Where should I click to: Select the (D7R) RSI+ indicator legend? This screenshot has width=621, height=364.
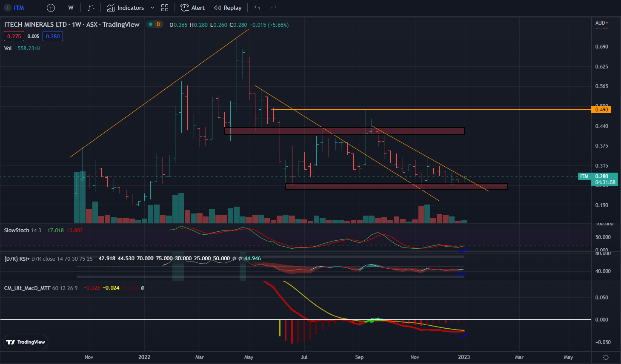pyautogui.click(x=16, y=259)
